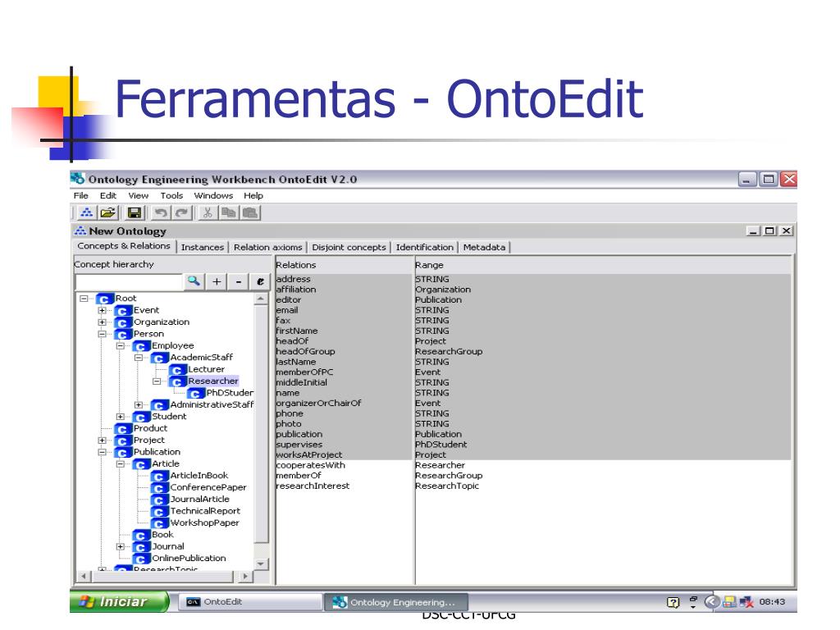Copy selection with the toolbar copy icon
This screenshot has width=840, height=630.
coord(229,212)
